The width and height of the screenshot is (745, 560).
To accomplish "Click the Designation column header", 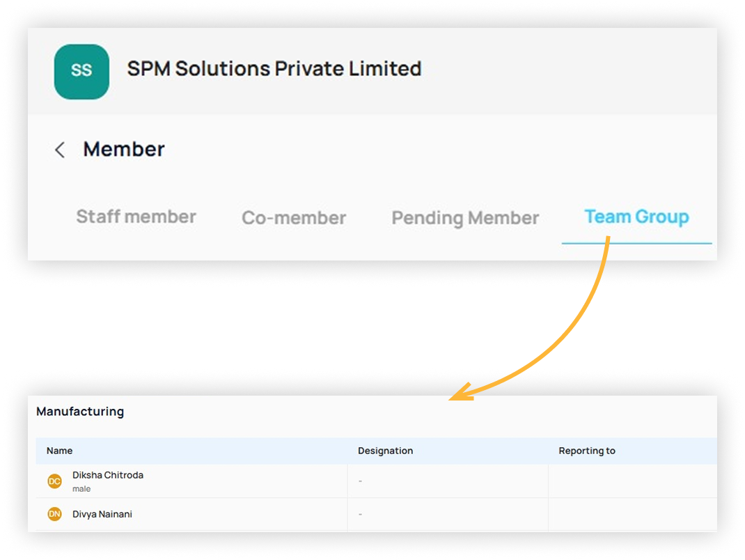I will pyautogui.click(x=385, y=451).
